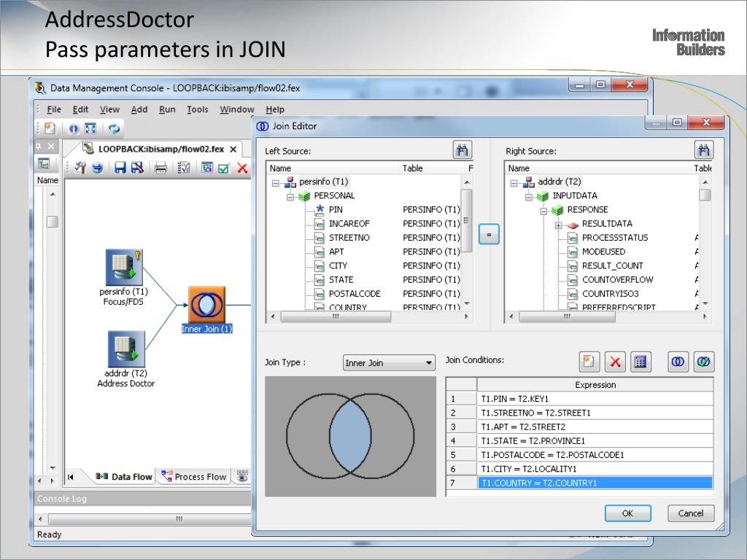This screenshot has width=747, height=560.
Task: Open the join condition calculator icon
Action: (640, 362)
